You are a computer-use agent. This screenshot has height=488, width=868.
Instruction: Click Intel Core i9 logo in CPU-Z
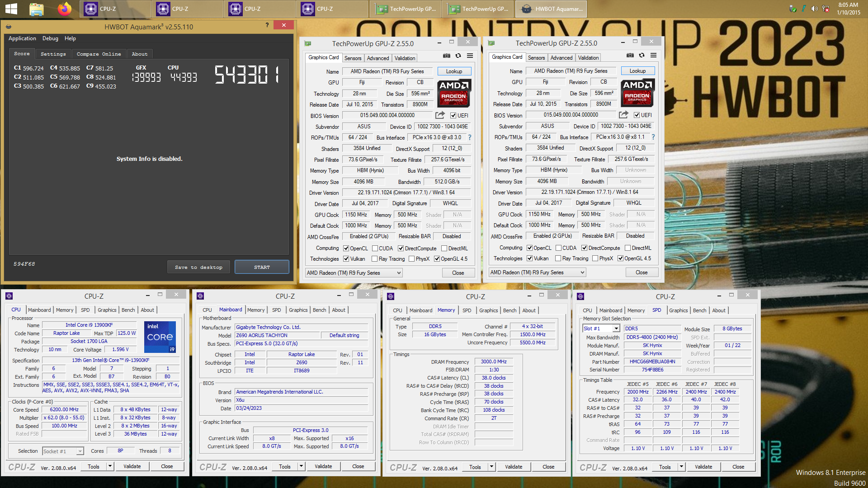tap(160, 337)
